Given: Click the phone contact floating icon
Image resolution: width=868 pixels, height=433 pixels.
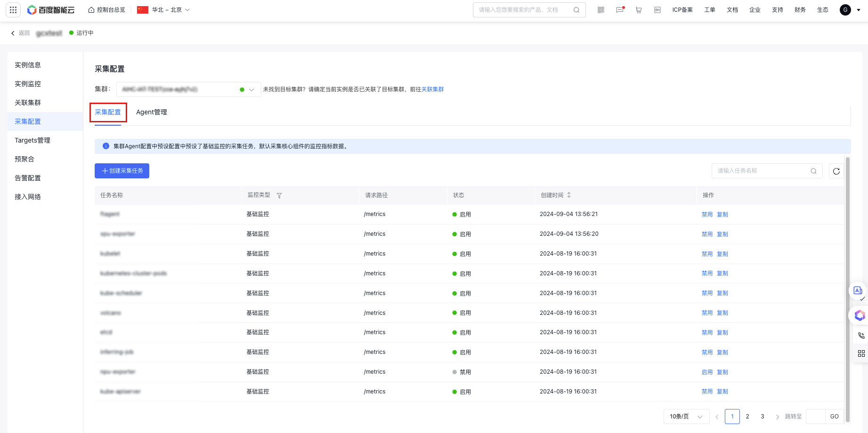Looking at the screenshot, I should point(861,336).
